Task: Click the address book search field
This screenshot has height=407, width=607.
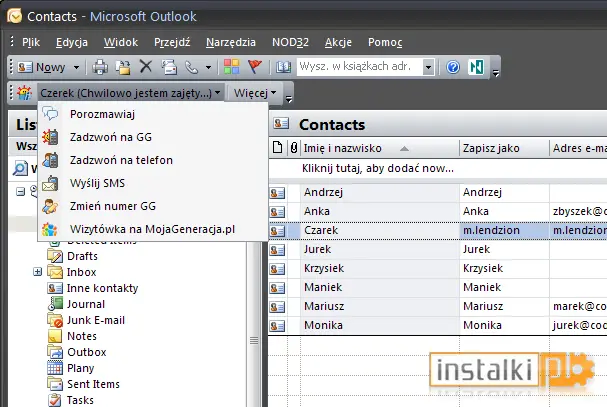Action: (x=360, y=67)
